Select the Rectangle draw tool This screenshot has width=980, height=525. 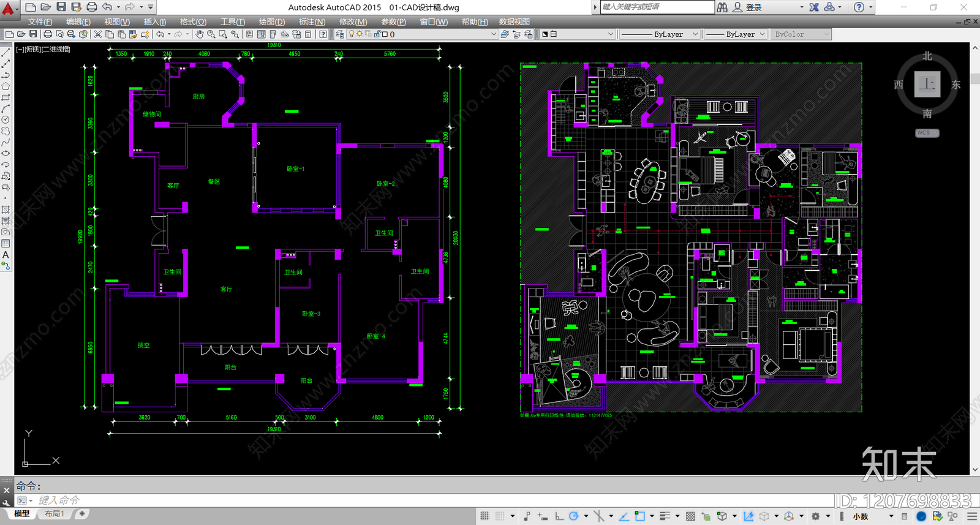6,97
